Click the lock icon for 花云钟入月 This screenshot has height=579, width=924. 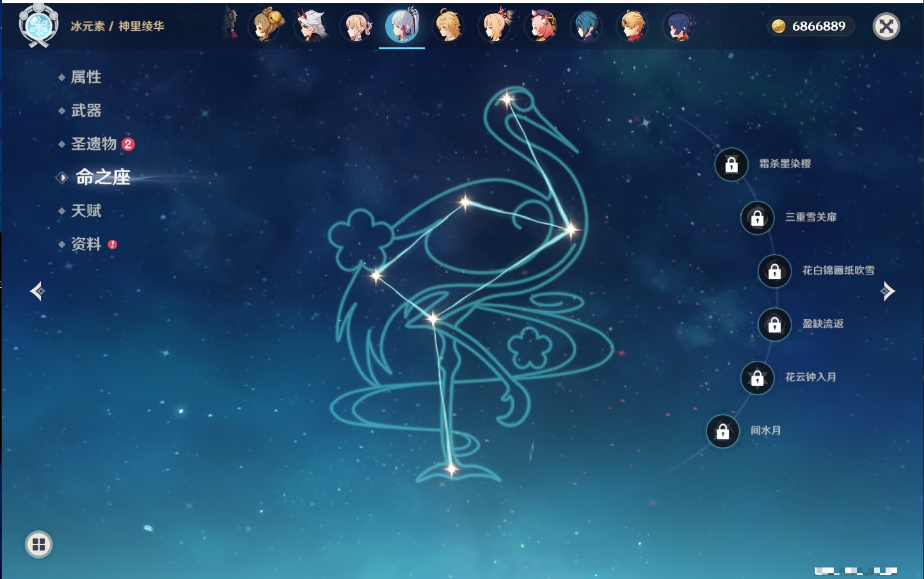758,377
